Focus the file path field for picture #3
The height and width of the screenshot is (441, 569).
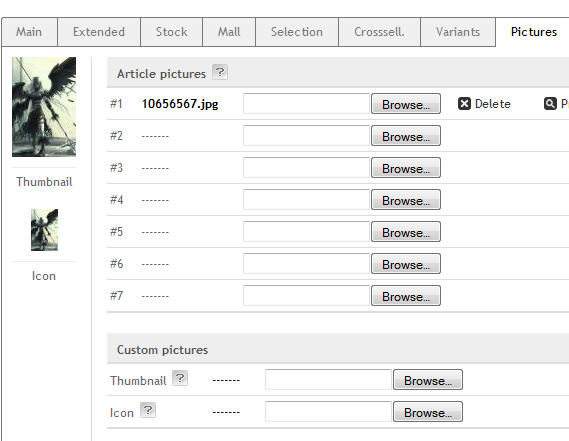(x=306, y=168)
